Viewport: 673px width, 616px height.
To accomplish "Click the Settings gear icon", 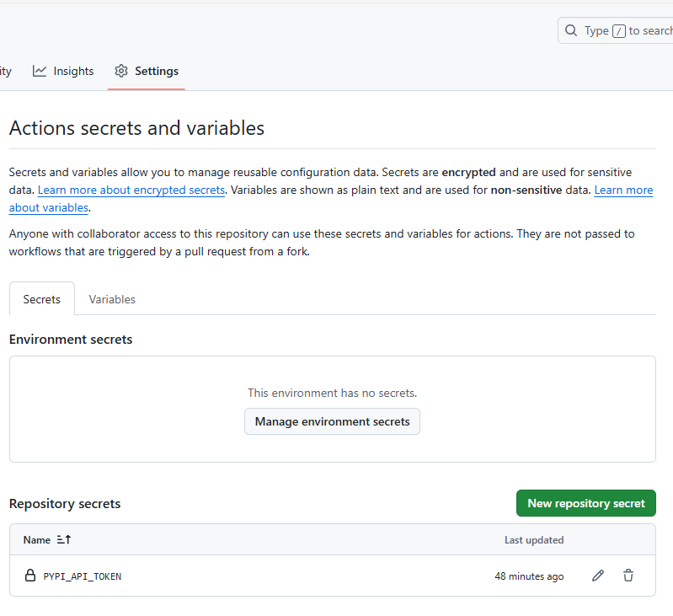I will tap(121, 71).
